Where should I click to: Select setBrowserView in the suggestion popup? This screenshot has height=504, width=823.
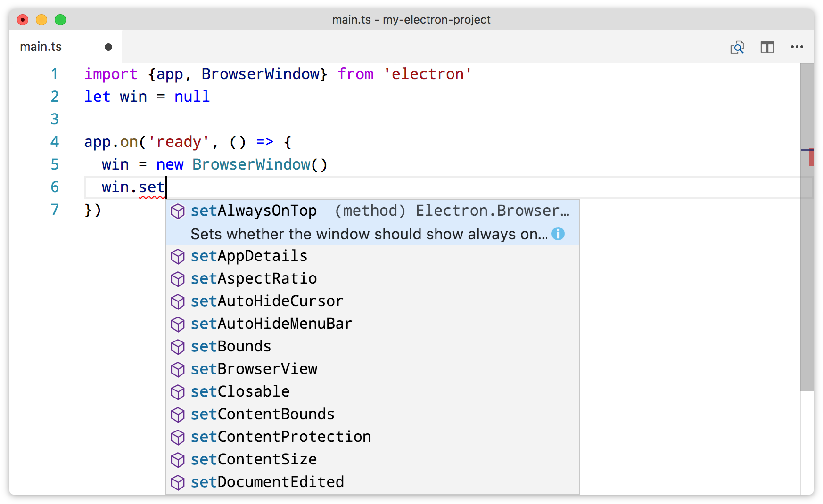(254, 369)
